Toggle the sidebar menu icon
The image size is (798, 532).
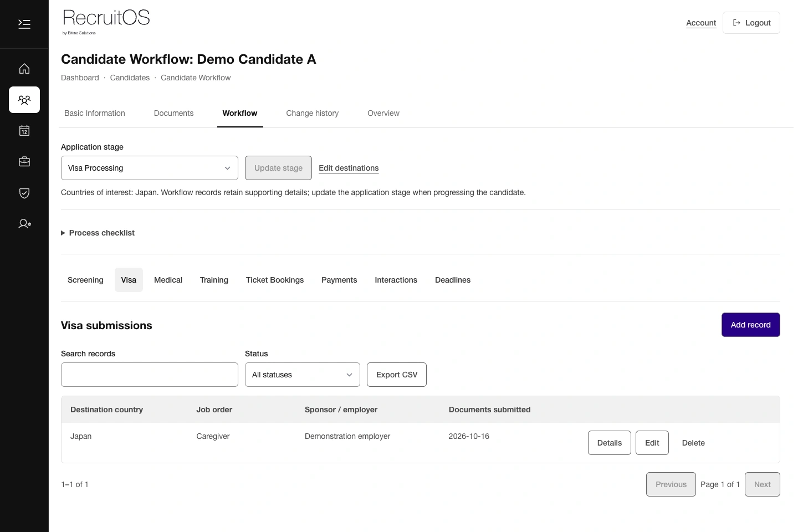pyautogui.click(x=24, y=24)
